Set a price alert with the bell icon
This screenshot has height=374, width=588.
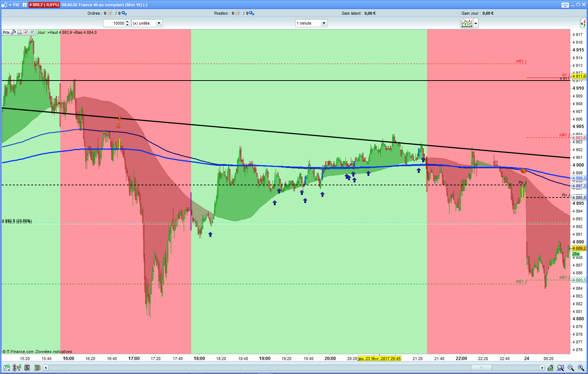(x=19, y=32)
